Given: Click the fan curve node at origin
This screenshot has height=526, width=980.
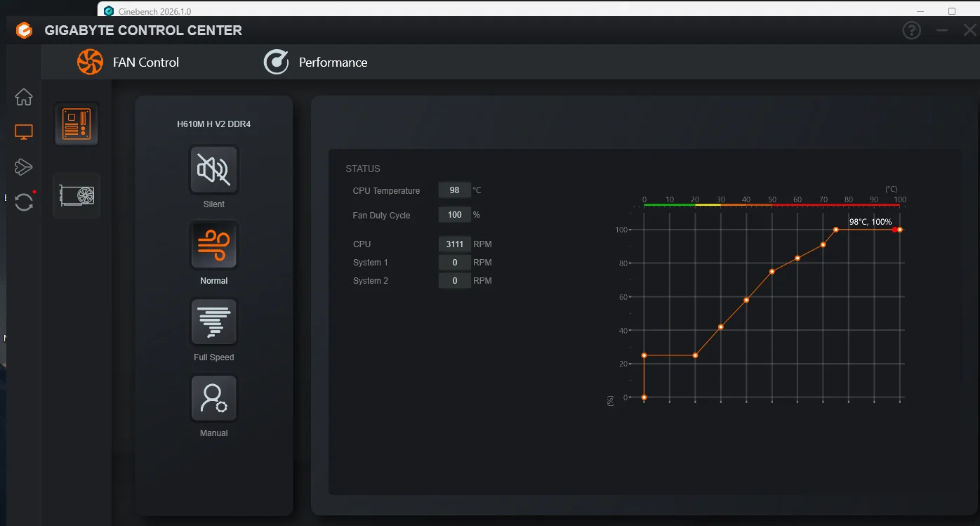Looking at the screenshot, I should click(x=644, y=397).
